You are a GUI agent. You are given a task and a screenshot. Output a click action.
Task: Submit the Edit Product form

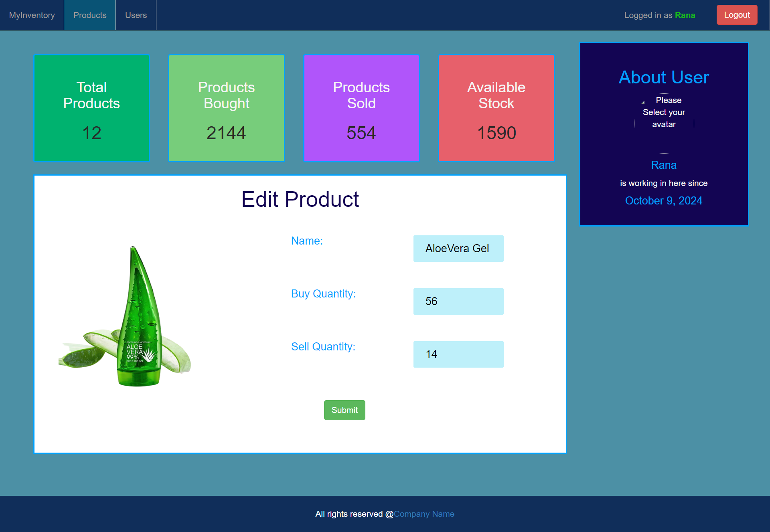[x=344, y=410]
